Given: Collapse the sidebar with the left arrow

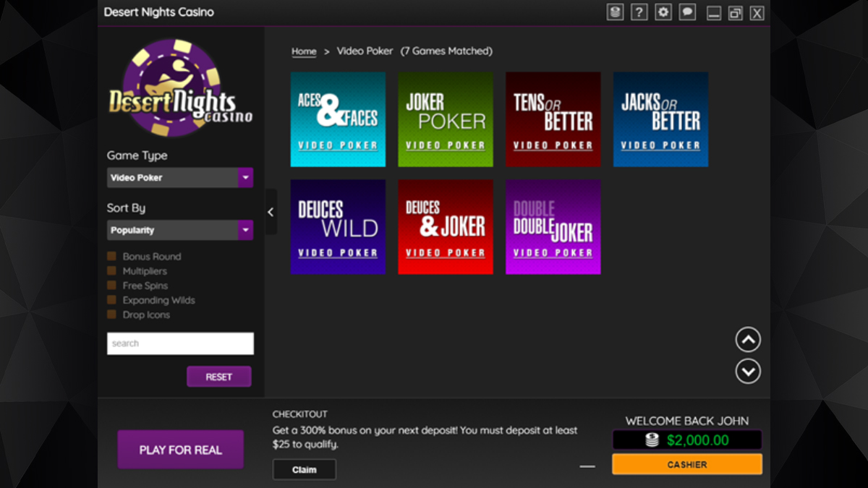Looking at the screenshot, I should coord(271,212).
